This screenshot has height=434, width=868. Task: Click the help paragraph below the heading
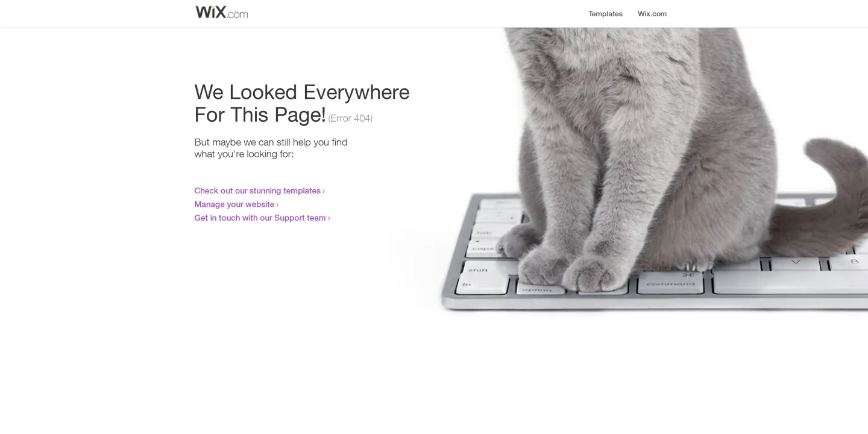(271, 148)
